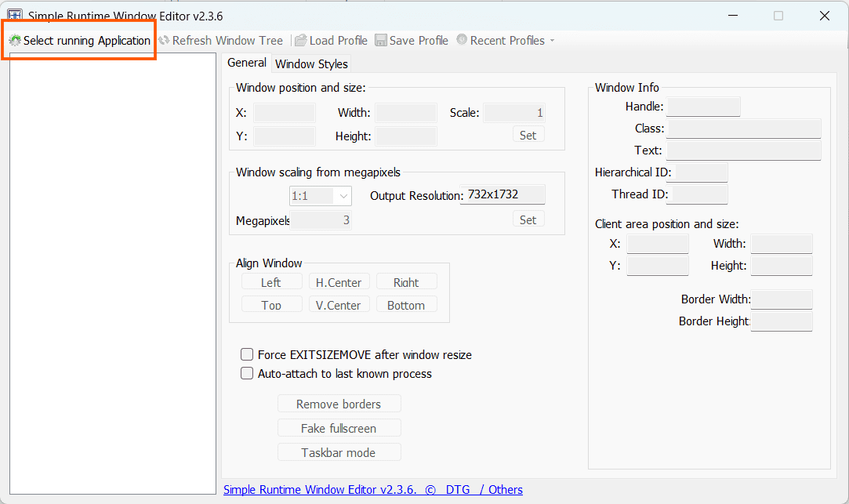Click the Refresh Window Tree label
849x504 pixels.
point(227,41)
